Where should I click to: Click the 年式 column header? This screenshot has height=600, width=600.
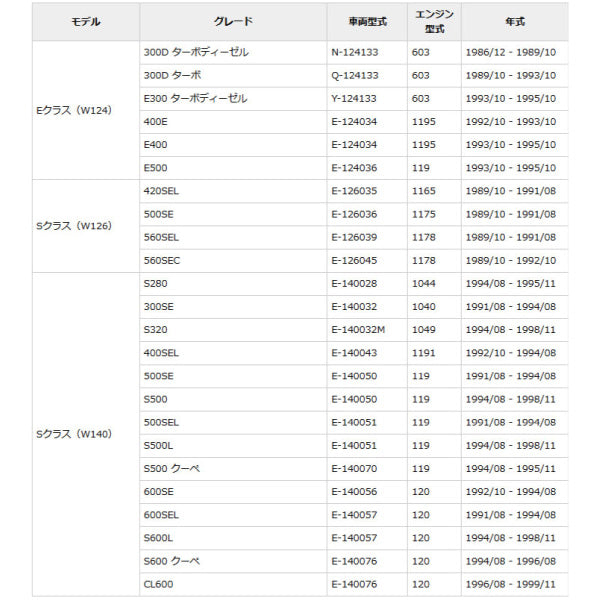click(515, 20)
